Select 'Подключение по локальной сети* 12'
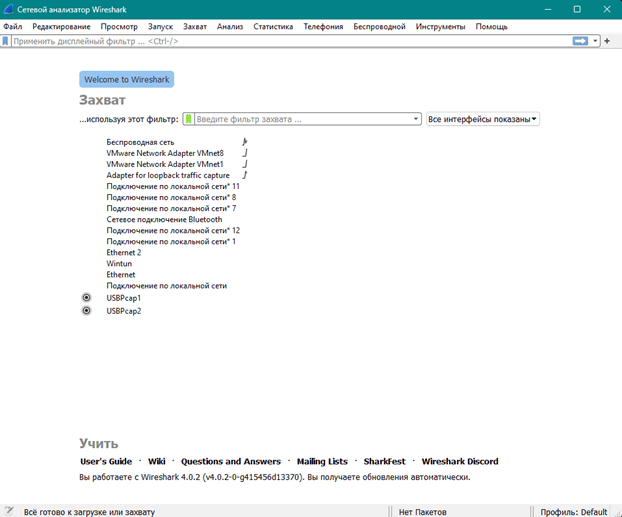This screenshot has width=622, height=517. (173, 231)
